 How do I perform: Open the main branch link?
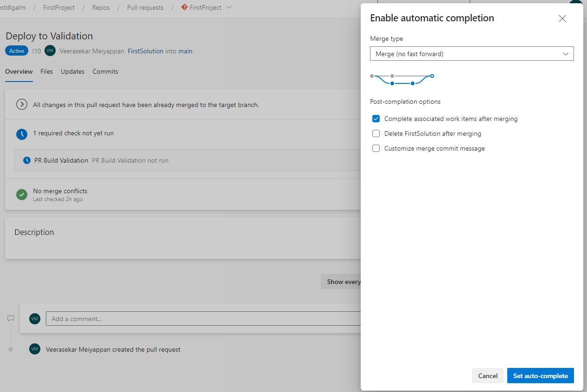coord(185,51)
